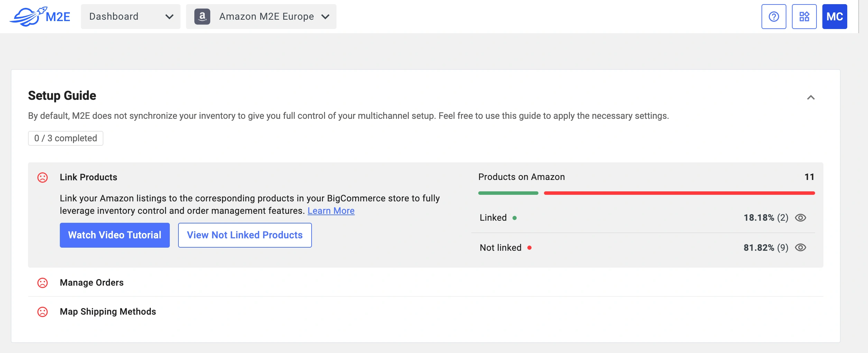Viewport: 868px width, 353px height.
Task: Click the M2E rocket logo
Action: click(x=40, y=17)
